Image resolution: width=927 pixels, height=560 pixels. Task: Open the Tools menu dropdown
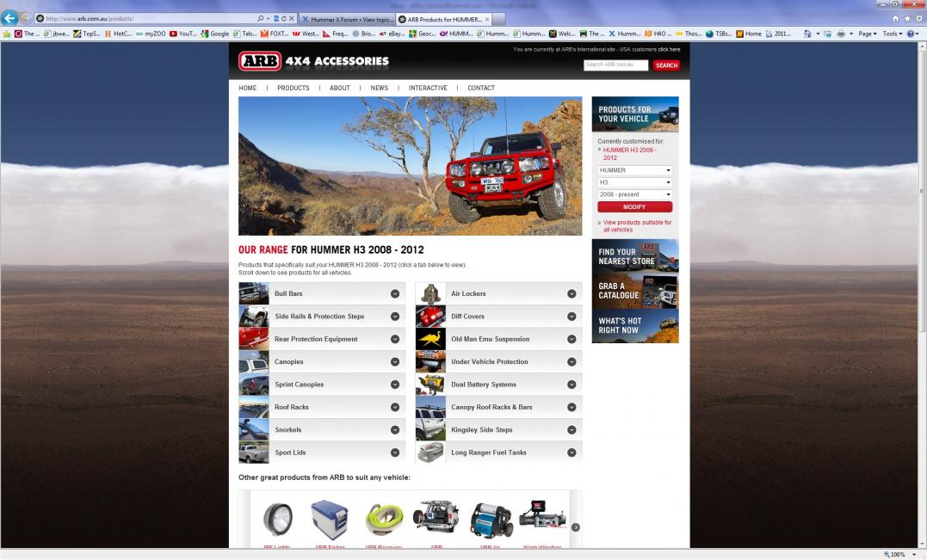pos(892,34)
